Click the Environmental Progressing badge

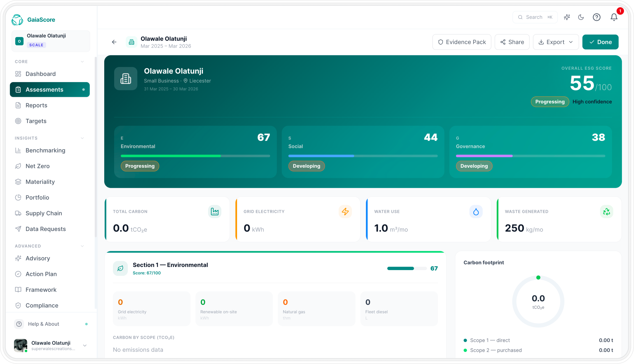(x=140, y=166)
